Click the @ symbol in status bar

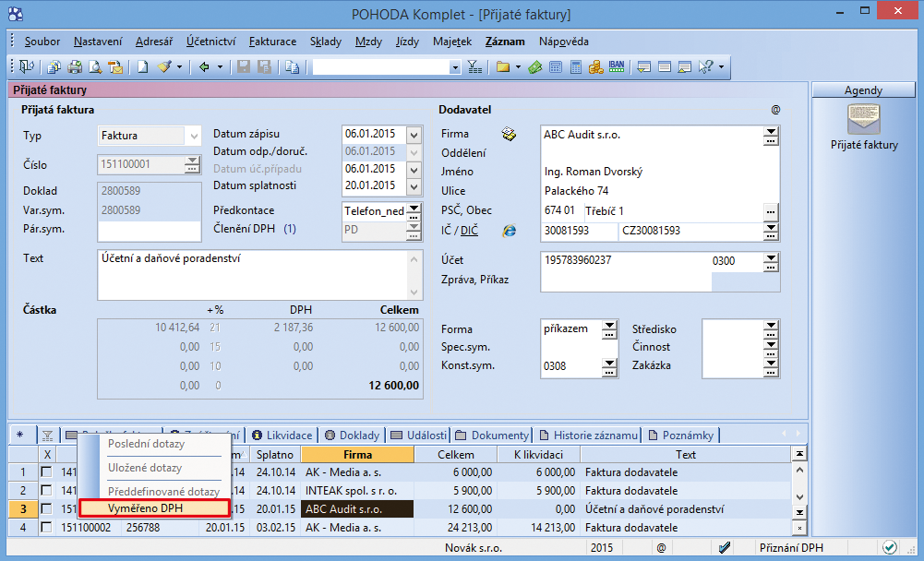point(661,547)
